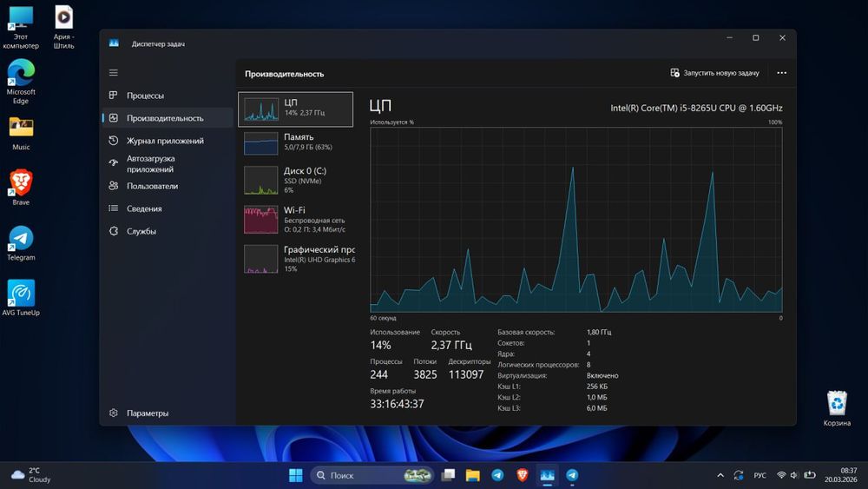The image size is (868, 489).
Task: Open Журнал приложений history icon
Action: [x=114, y=141]
